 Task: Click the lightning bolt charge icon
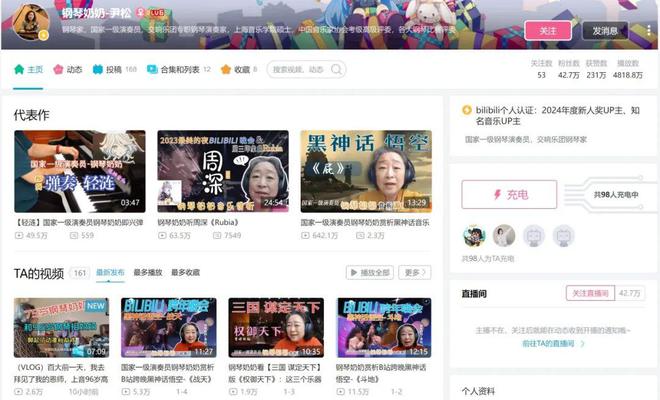pos(498,195)
